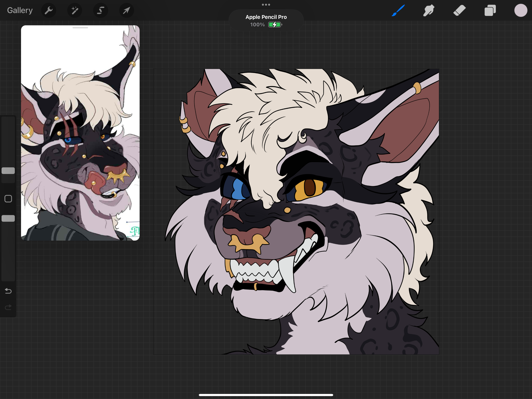Click the brush size slider handle
This screenshot has width=532, height=399.
[x=8, y=171]
